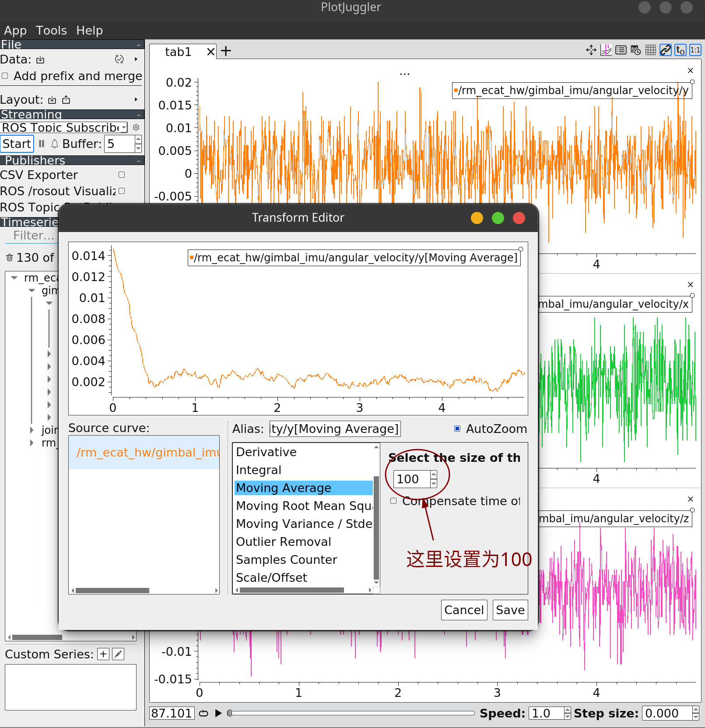The height and width of the screenshot is (728, 705).
Task: Close tab1 with its X icon
Action: 211,52
